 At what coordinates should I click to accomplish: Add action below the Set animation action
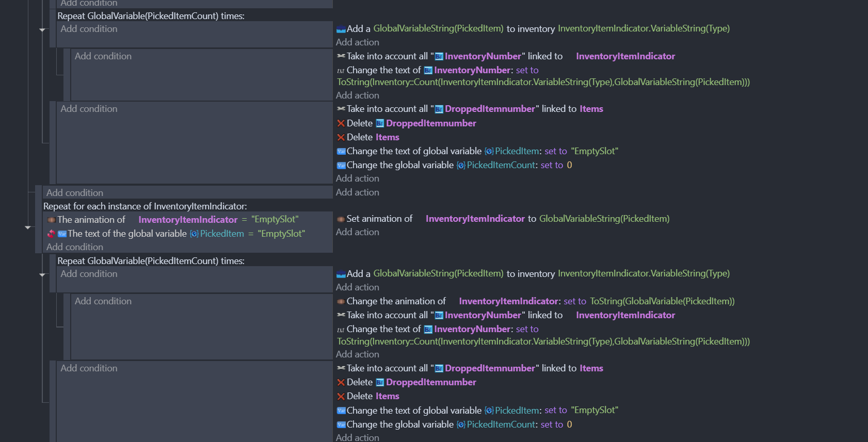(357, 232)
